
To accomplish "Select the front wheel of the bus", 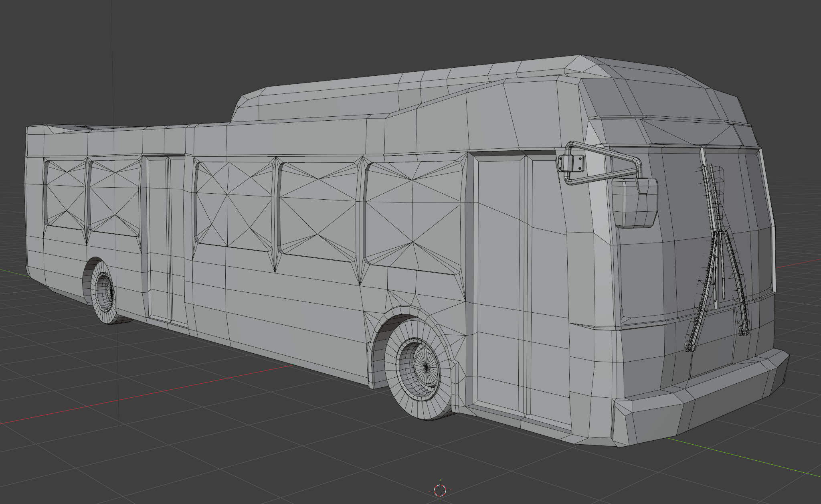I will (x=418, y=368).
